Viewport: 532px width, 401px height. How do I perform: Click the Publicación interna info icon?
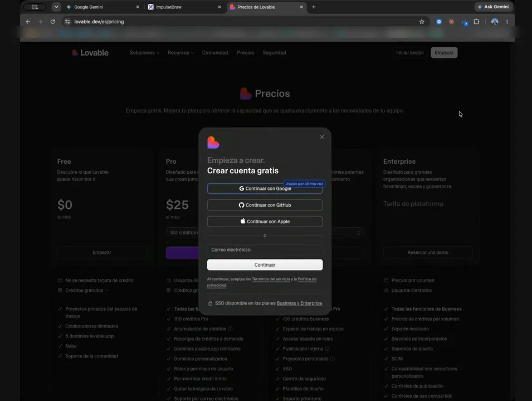[x=327, y=349]
